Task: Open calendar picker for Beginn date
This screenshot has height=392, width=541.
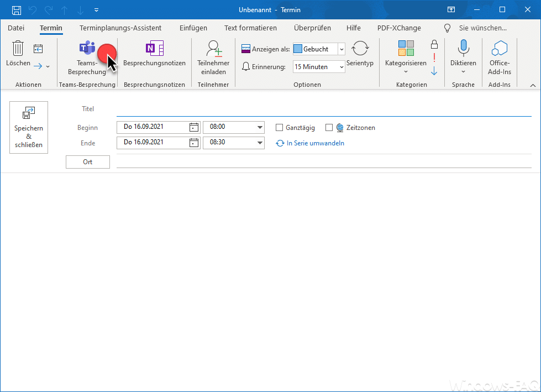Action: pyautogui.click(x=194, y=127)
